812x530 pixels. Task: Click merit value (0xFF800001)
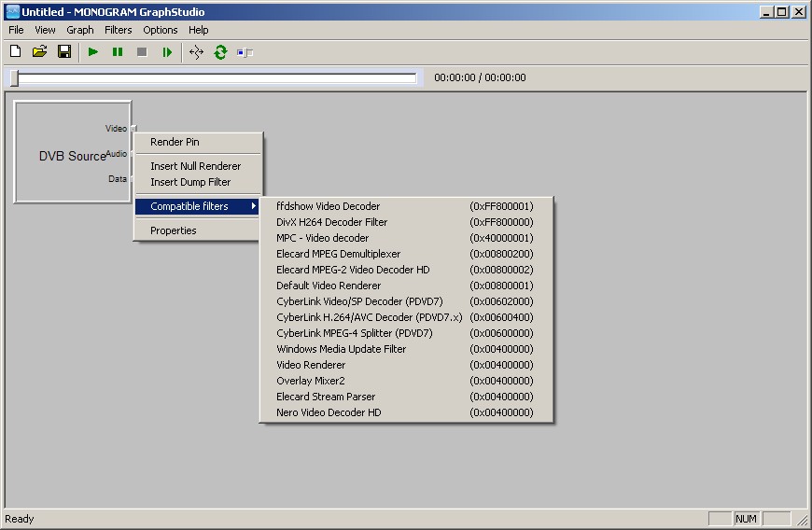click(x=501, y=206)
